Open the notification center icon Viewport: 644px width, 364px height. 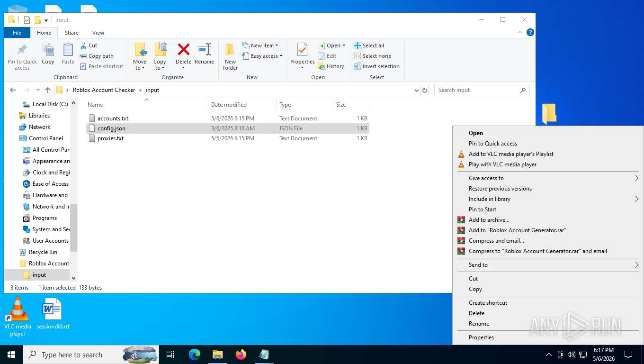(628, 355)
